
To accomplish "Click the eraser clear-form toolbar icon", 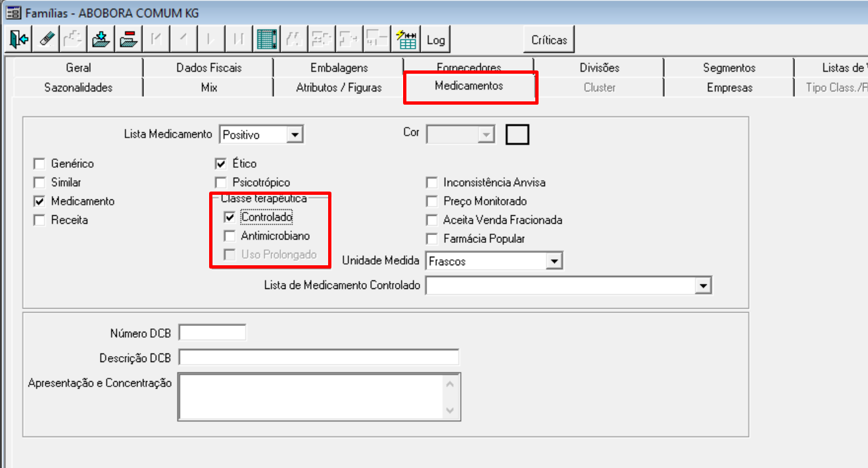I will (x=47, y=39).
